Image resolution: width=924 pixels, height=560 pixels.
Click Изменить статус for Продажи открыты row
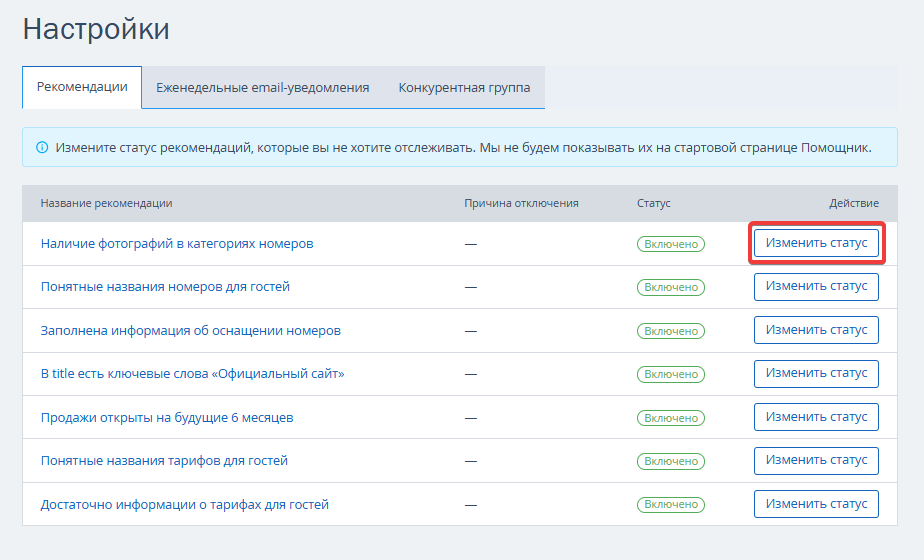(x=816, y=417)
